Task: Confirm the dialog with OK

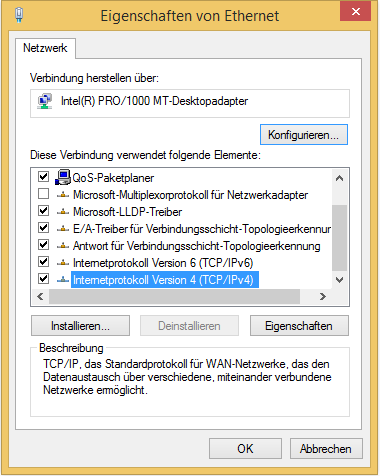Action: click(x=245, y=449)
